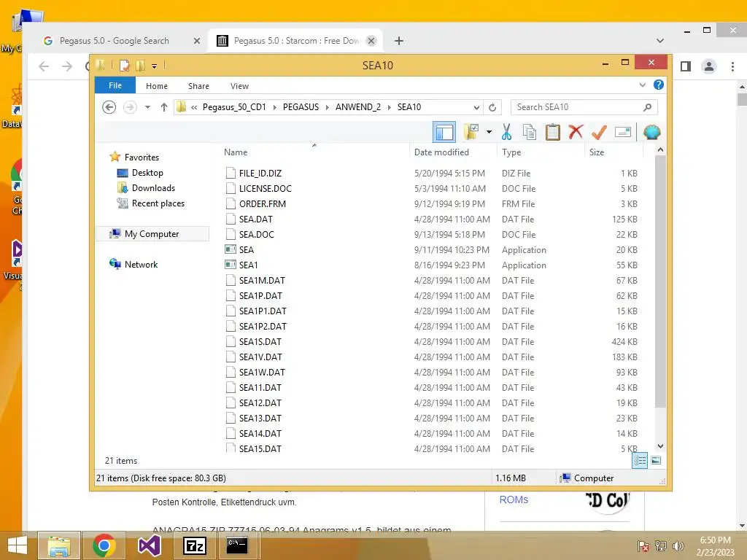Select the ORDER.FRM file

[263, 204]
